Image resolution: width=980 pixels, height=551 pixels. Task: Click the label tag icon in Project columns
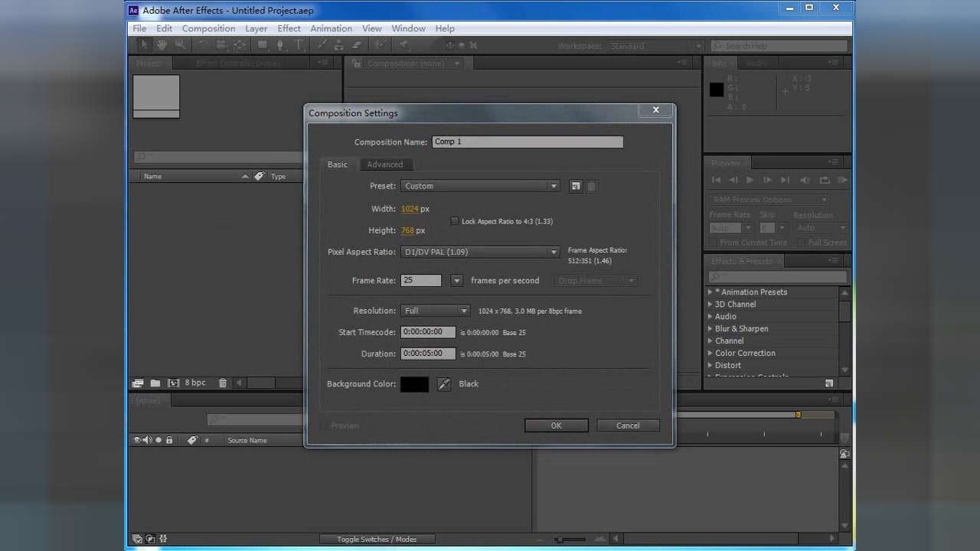[260, 176]
